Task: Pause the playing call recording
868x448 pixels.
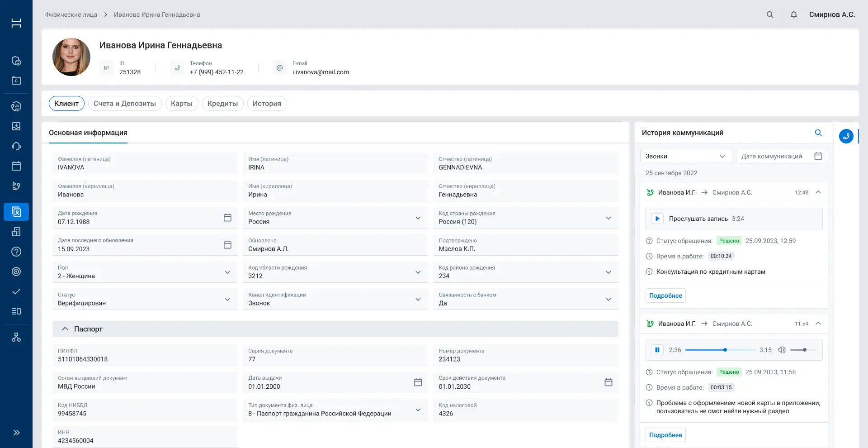Action: (x=657, y=350)
